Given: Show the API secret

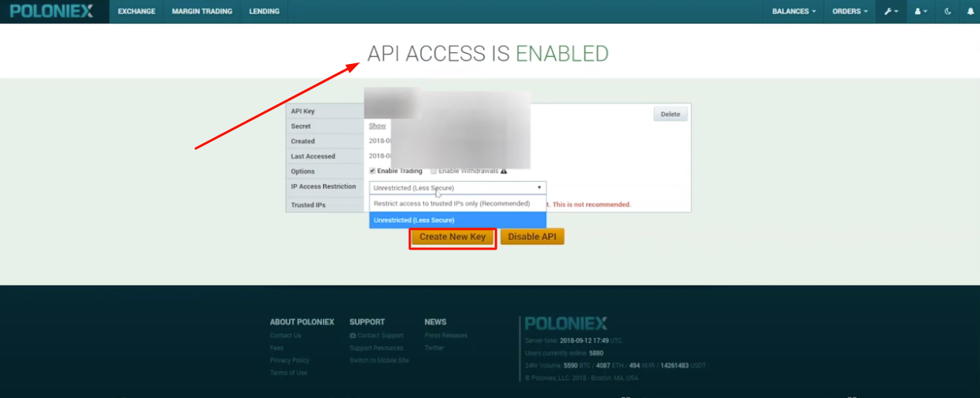Looking at the screenshot, I should click(377, 126).
